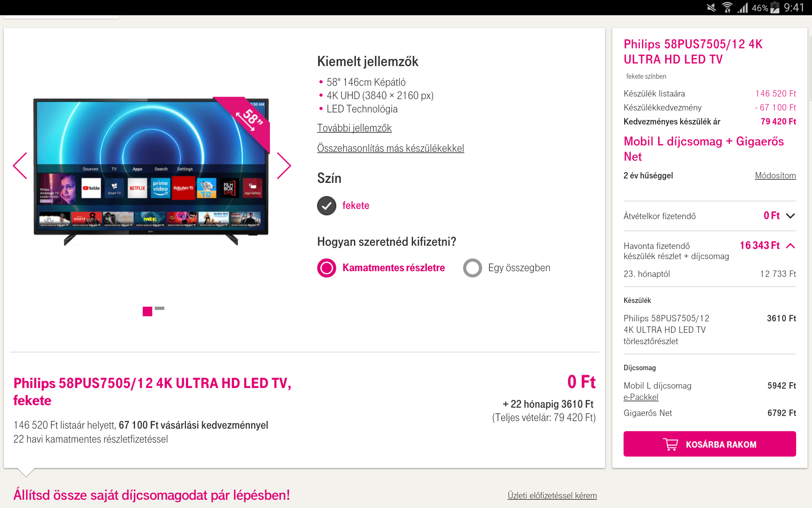The image size is (812, 508).
Task: Show the next product image arrow
Action: (284, 166)
